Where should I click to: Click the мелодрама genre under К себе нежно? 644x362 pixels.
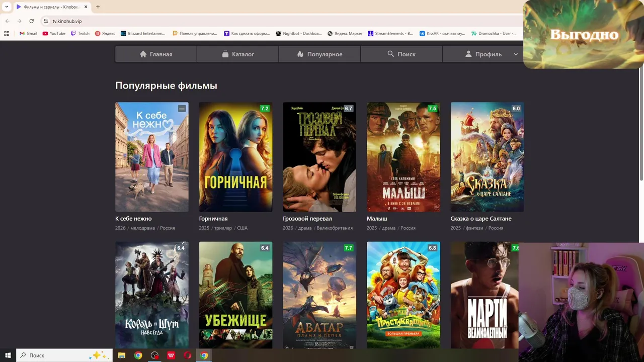pyautogui.click(x=142, y=228)
